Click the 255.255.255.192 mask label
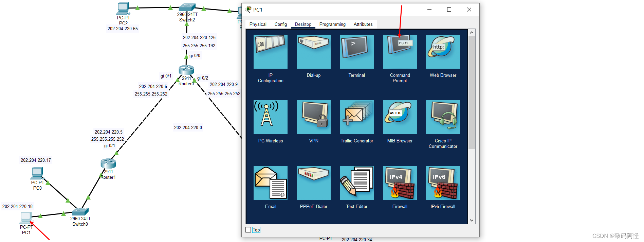644x242 pixels. (199, 46)
